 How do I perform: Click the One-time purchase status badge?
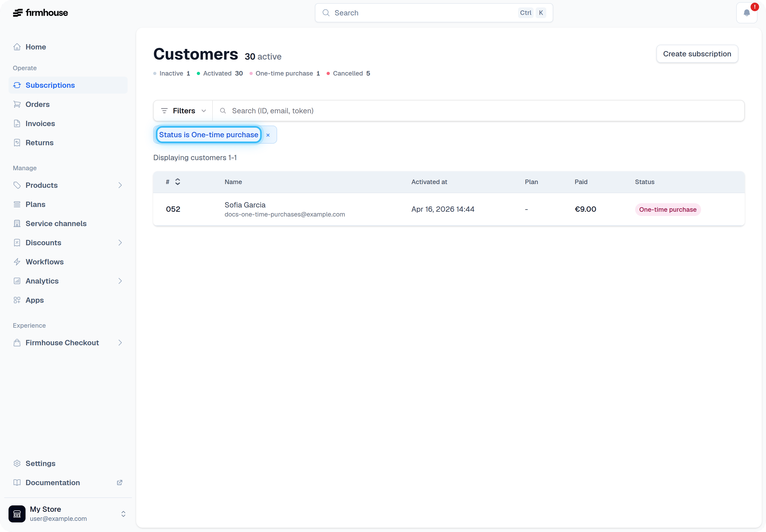coord(668,210)
